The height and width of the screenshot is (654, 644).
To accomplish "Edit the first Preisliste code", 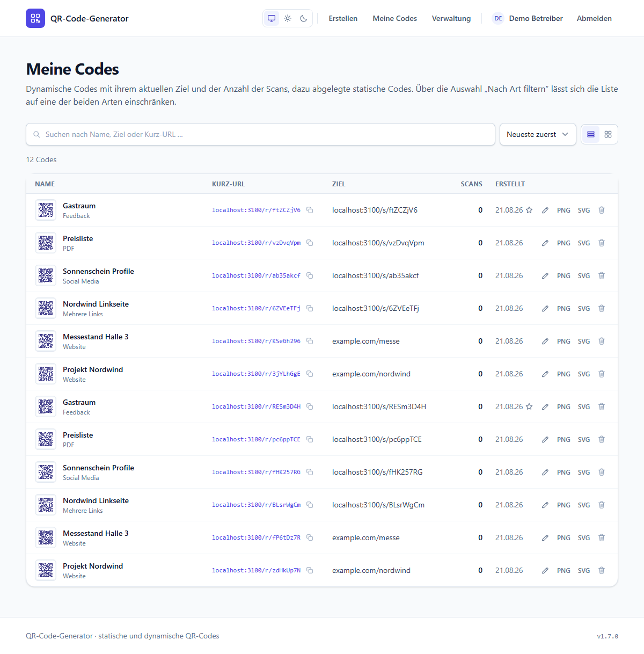I will tap(545, 243).
